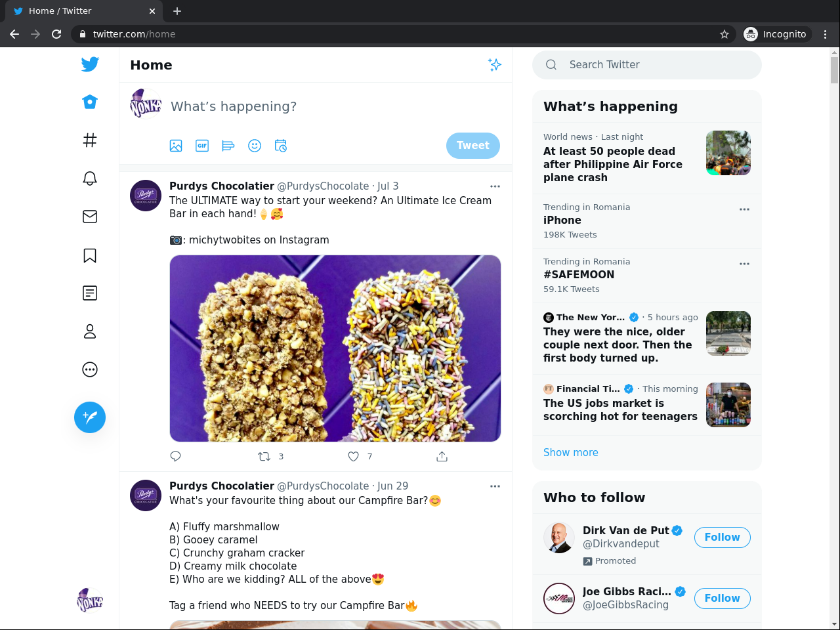Retweet the Ultimate Ice Cream Bar tweet
Image resolution: width=840 pixels, height=630 pixels.
point(264,456)
